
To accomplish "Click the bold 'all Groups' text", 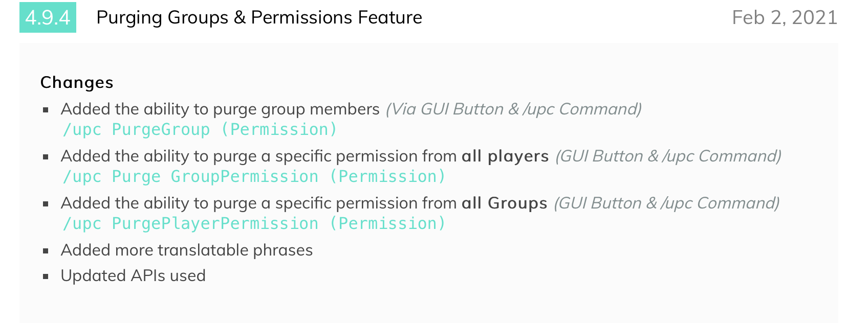I will coord(505,203).
